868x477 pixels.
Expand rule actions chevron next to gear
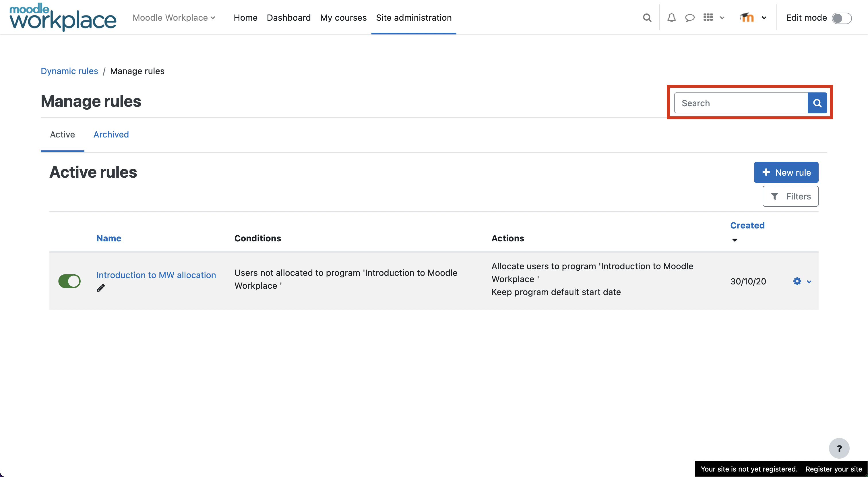[809, 282]
